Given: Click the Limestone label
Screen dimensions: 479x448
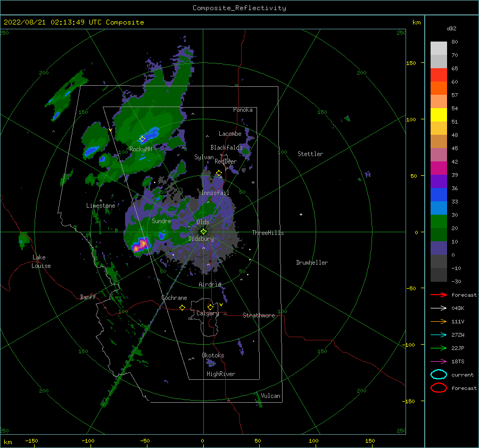Looking at the screenshot, I should click(x=101, y=206).
